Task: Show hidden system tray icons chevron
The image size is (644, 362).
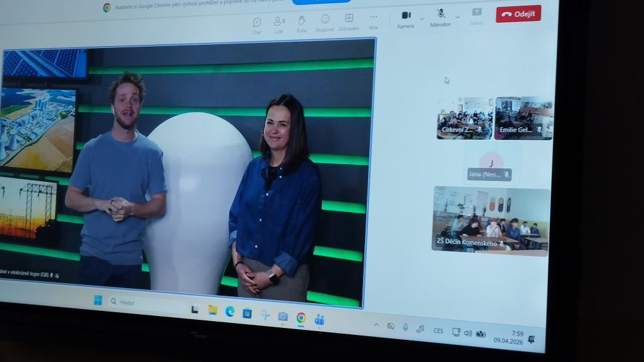Action: [376, 325]
